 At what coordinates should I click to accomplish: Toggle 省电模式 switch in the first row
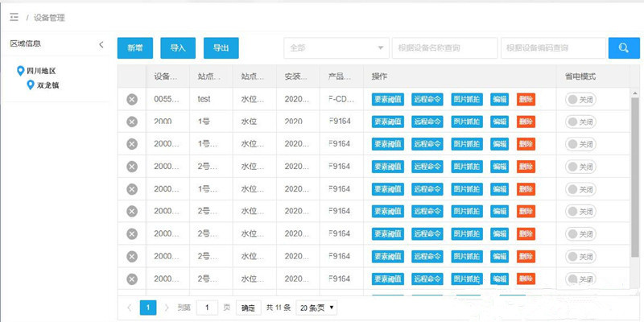[580, 99]
